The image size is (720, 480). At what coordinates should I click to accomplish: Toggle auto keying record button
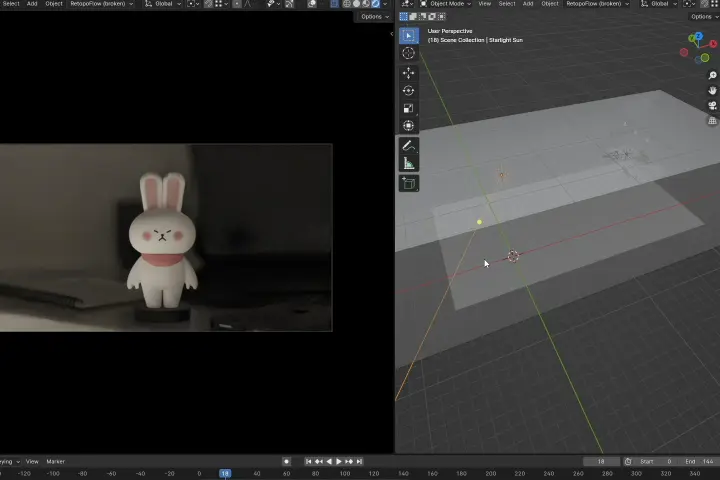[x=286, y=461]
